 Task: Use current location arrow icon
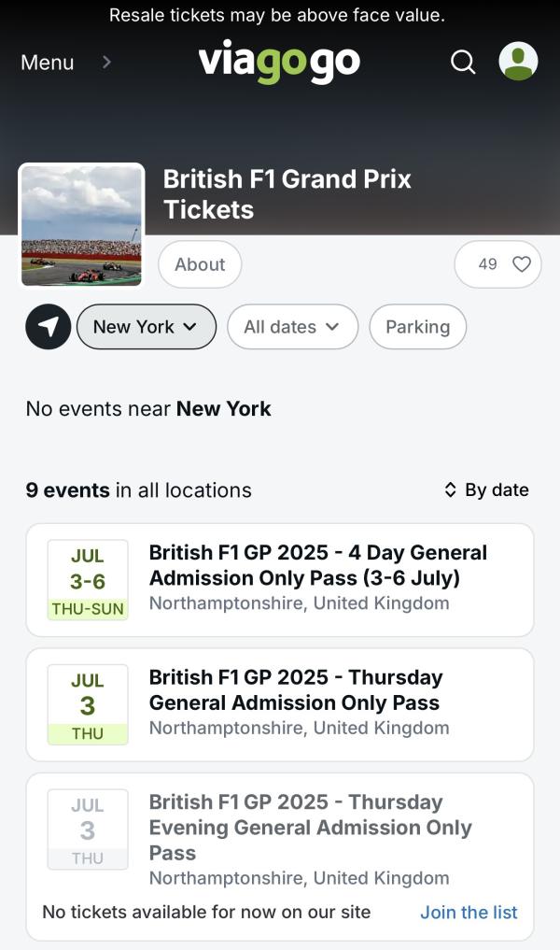49,327
